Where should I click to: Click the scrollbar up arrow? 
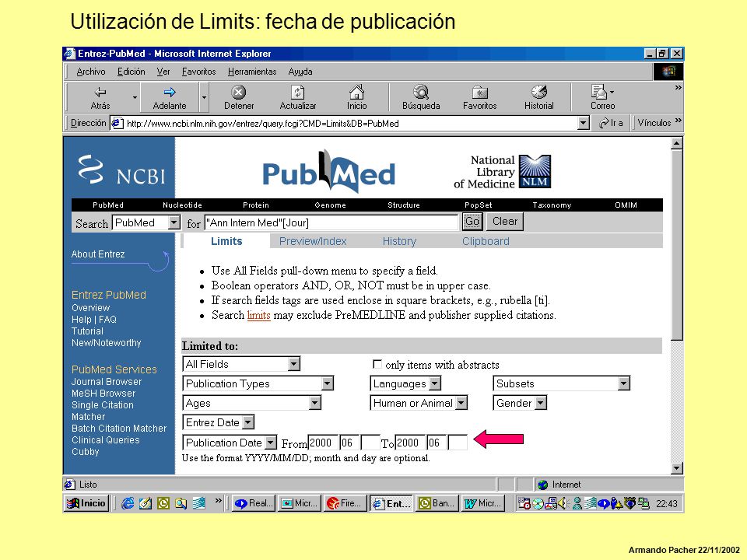676,143
